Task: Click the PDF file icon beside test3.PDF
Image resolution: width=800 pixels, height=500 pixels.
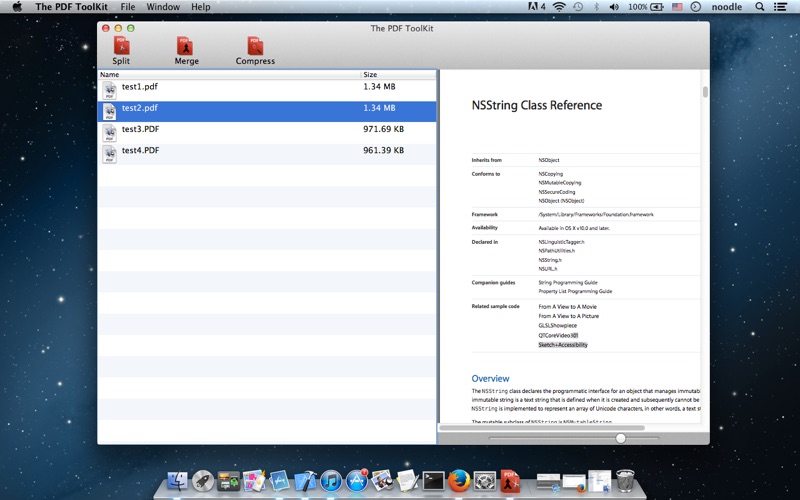Action: 109,133
